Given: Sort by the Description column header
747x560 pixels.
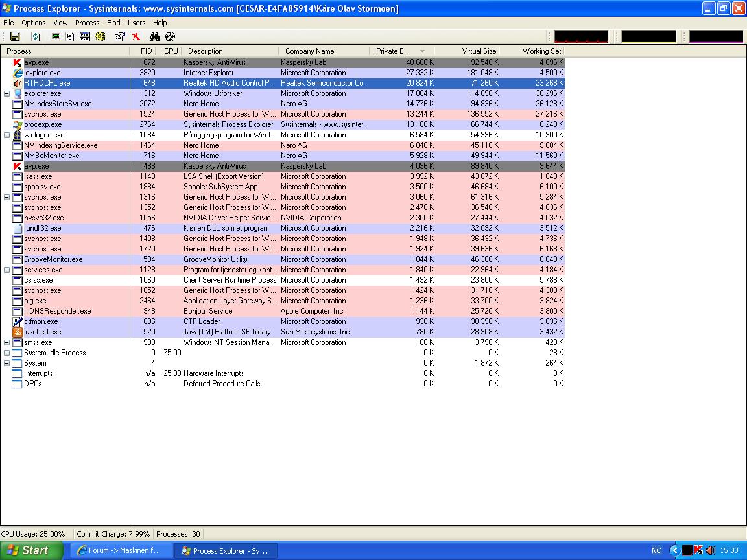Looking at the screenshot, I should pos(230,51).
